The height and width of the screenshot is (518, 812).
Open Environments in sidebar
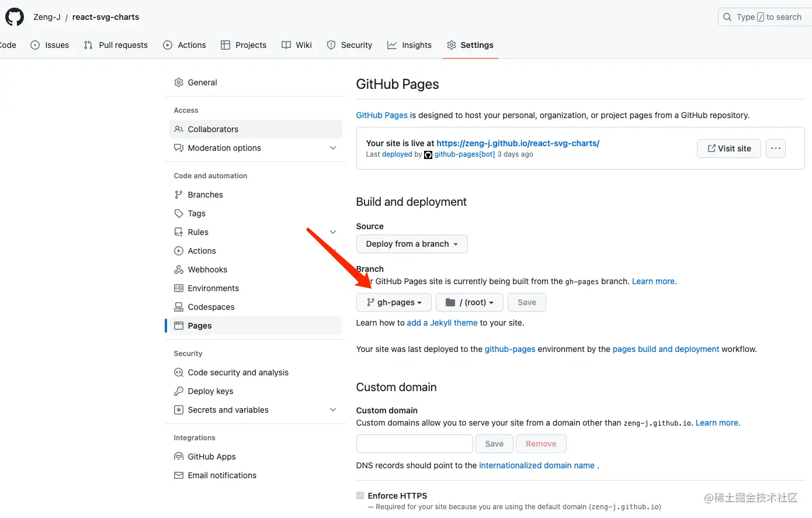pyautogui.click(x=255, y=288)
